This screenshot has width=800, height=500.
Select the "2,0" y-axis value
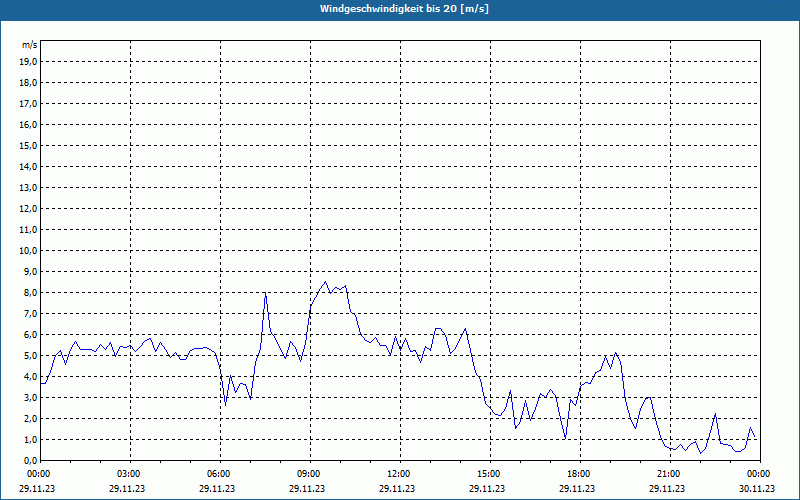(31, 418)
